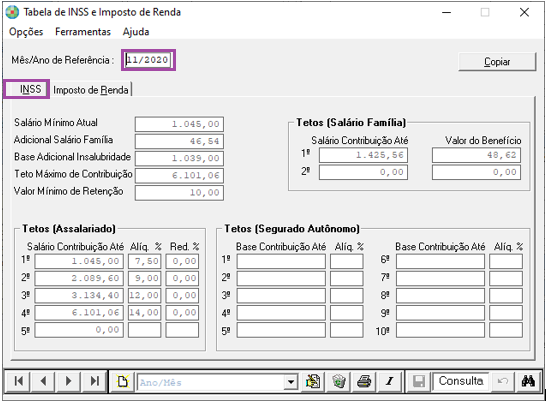Click the undo arrow icon
This screenshot has height=401, width=548.
coord(503,381)
